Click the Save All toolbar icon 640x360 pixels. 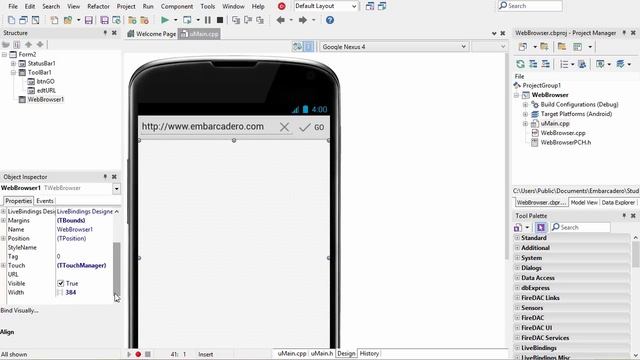(104, 20)
